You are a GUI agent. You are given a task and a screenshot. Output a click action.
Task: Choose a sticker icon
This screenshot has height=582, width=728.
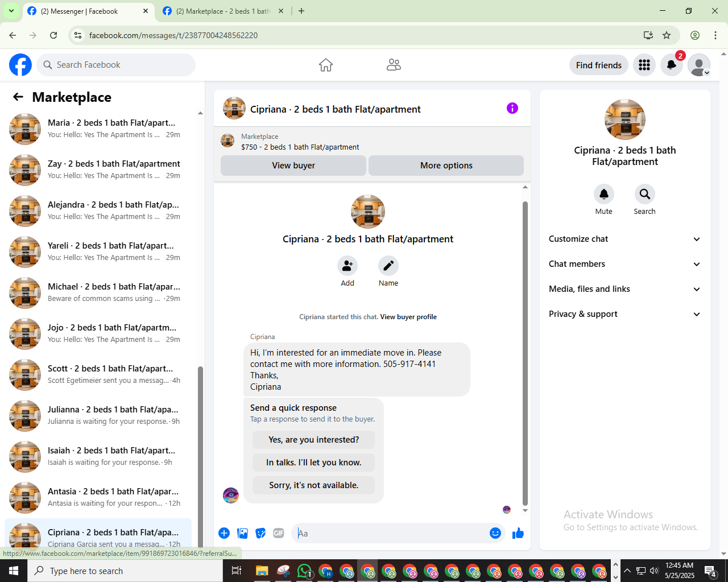(260, 533)
